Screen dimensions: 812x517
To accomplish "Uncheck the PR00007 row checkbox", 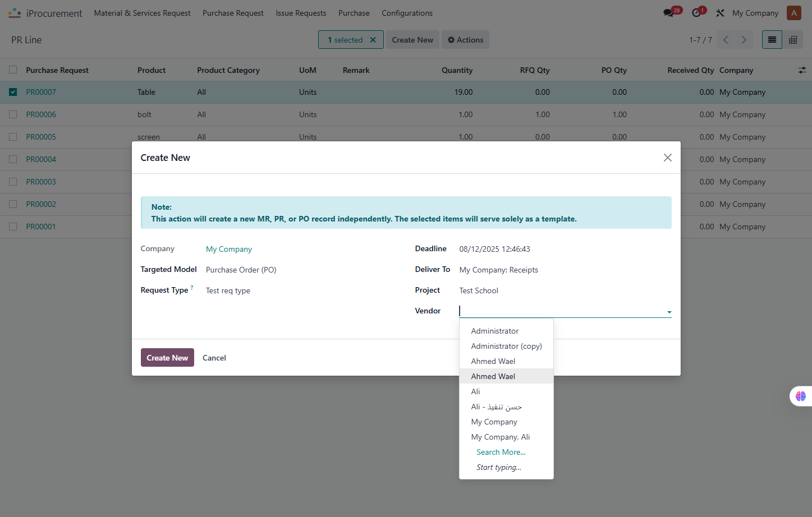I will click(13, 92).
